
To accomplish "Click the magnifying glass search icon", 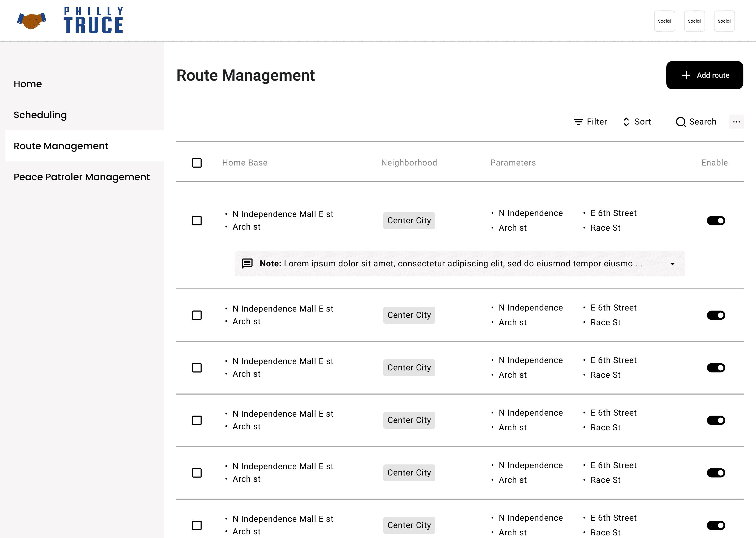I will click(681, 122).
